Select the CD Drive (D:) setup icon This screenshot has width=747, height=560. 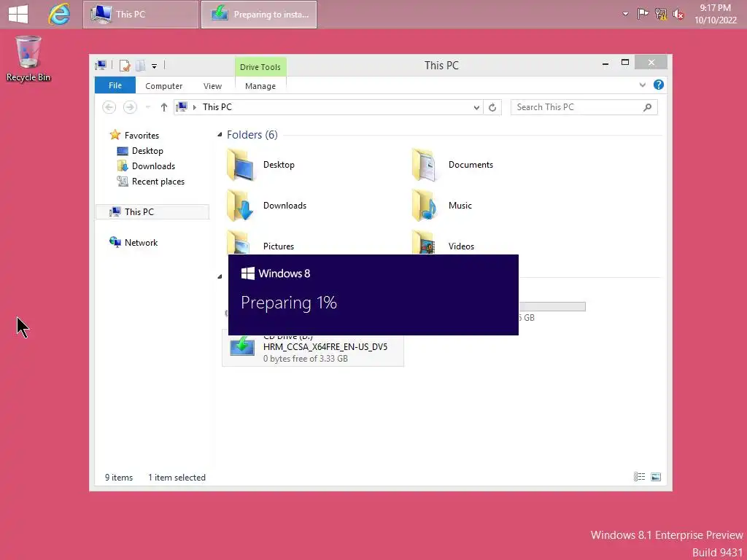pyautogui.click(x=242, y=346)
